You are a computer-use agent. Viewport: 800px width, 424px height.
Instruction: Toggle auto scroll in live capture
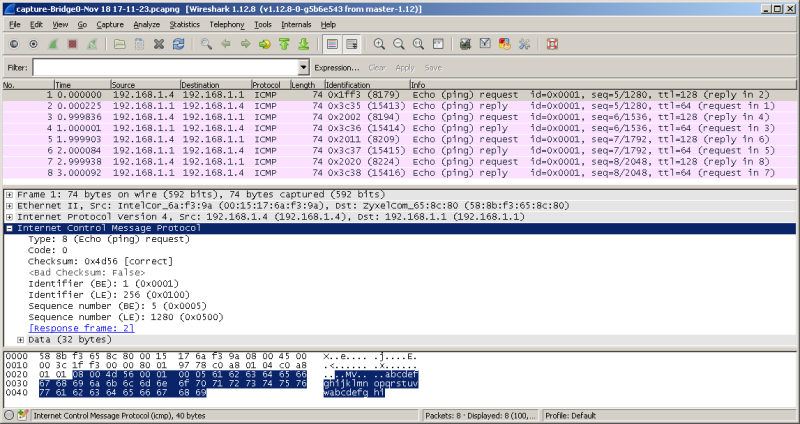click(x=352, y=44)
